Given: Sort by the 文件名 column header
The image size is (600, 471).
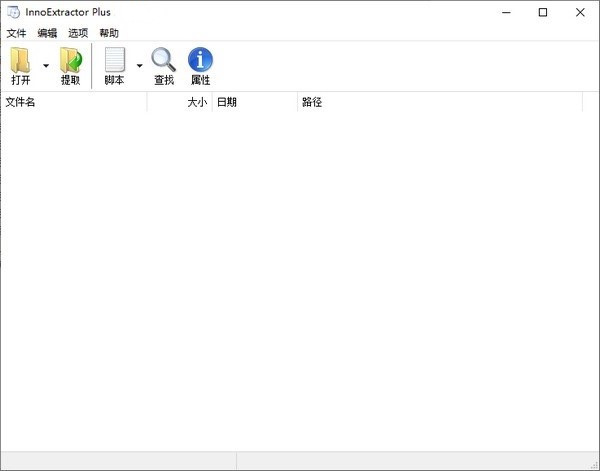Looking at the screenshot, I should click(74, 102).
